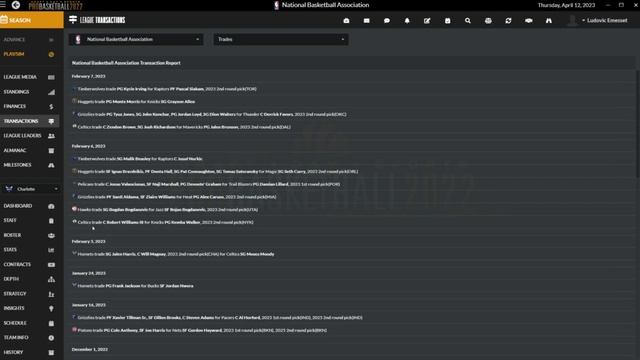This screenshot has width=640, height=360.
Task: Click the Pro Basketball 2022 logo
Action: (x=56, y=5)
